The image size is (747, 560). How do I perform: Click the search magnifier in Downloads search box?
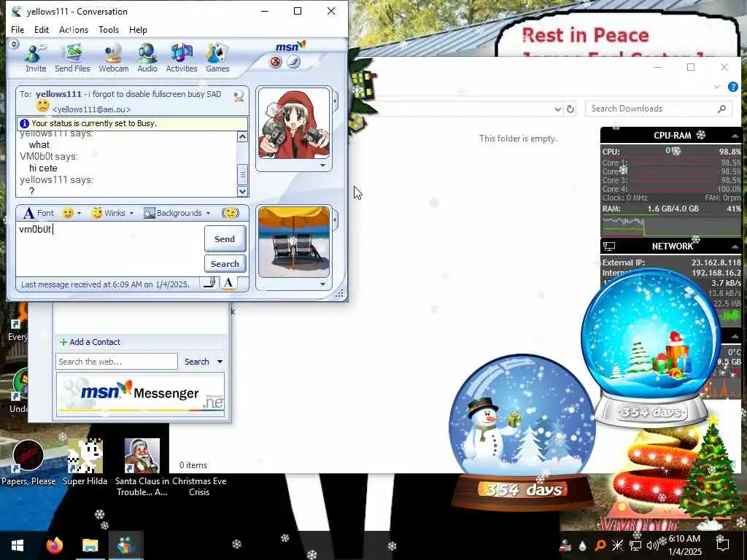tap(721, 109)
